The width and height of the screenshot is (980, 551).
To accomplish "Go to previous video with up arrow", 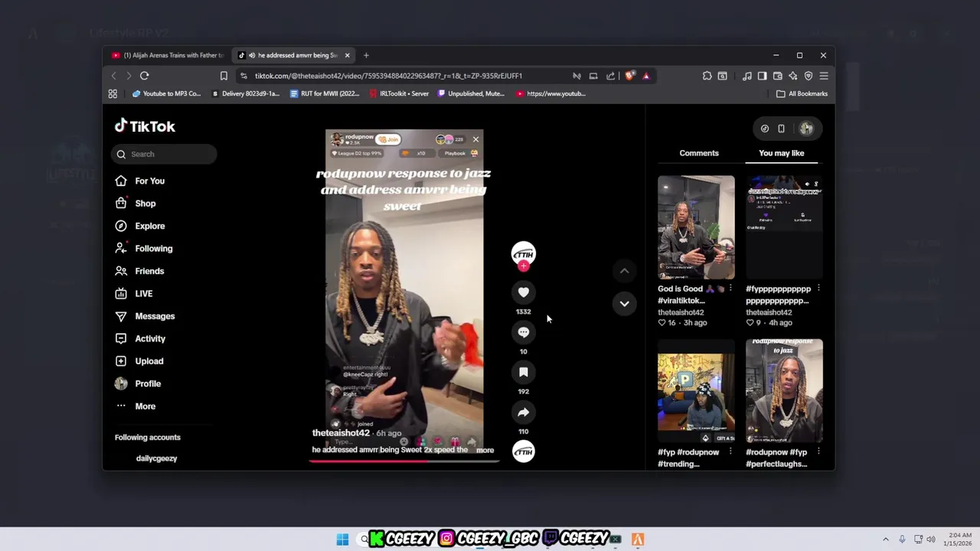I will pyautogui.click(x=625, y=270).
